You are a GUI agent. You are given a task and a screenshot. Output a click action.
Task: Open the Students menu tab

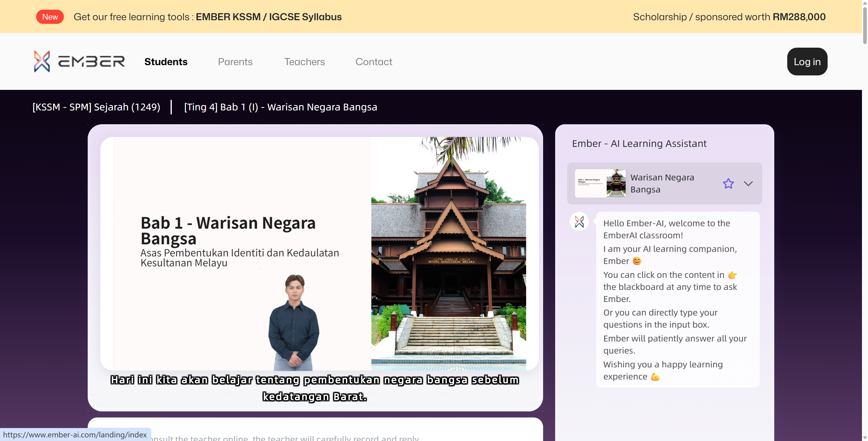pos(166,62)
